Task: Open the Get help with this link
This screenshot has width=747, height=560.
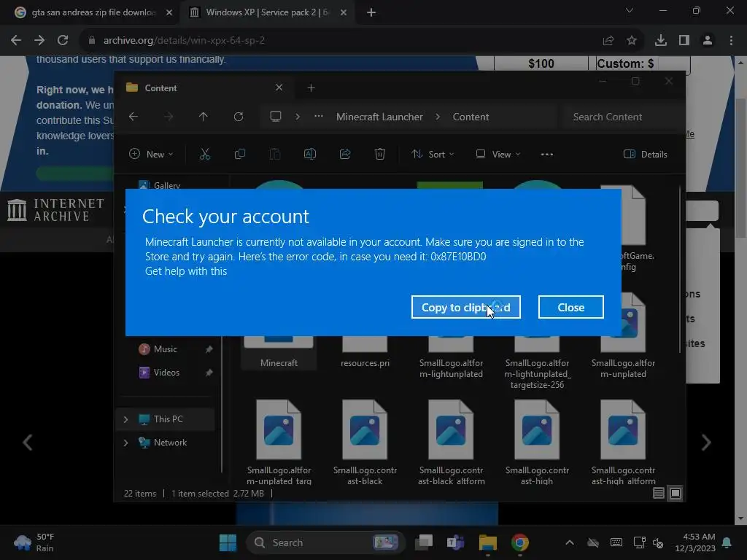Action: (x=186, y=271)
